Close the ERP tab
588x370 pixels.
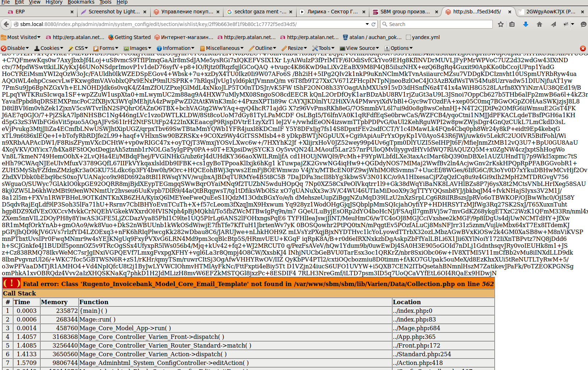72,12
